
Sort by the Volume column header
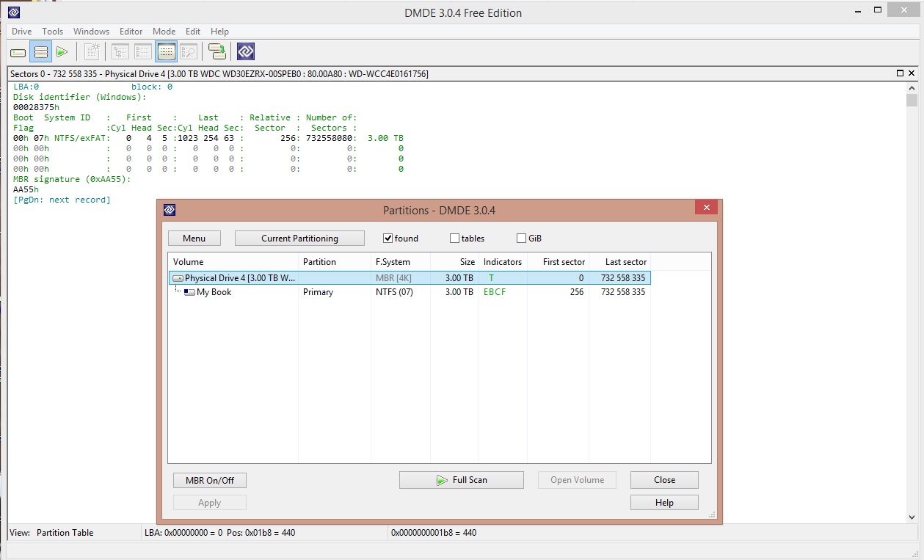click(x=233, y=262)
